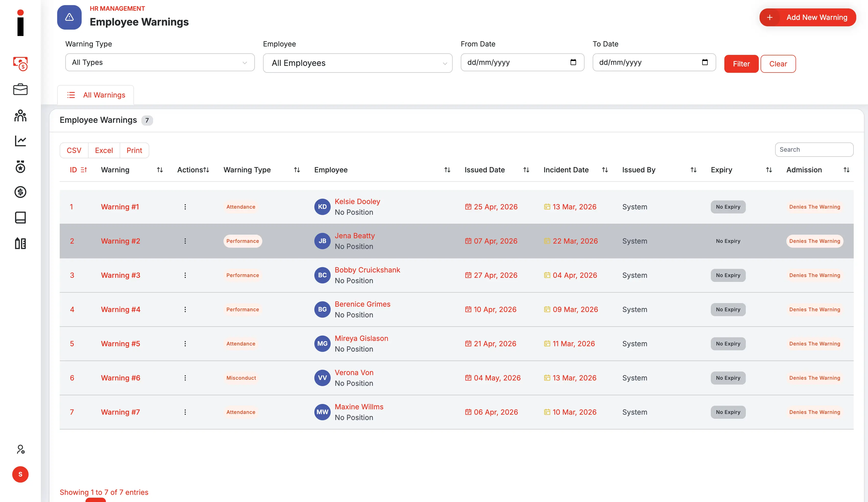868x502 pixels.
Task: Open actions menu for Warning #1
Action: click(x=185, y=207)
